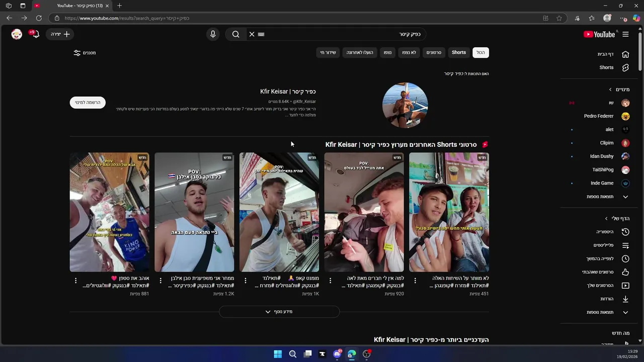Start voice search with the microphone icon

click(x=213, y=34)
